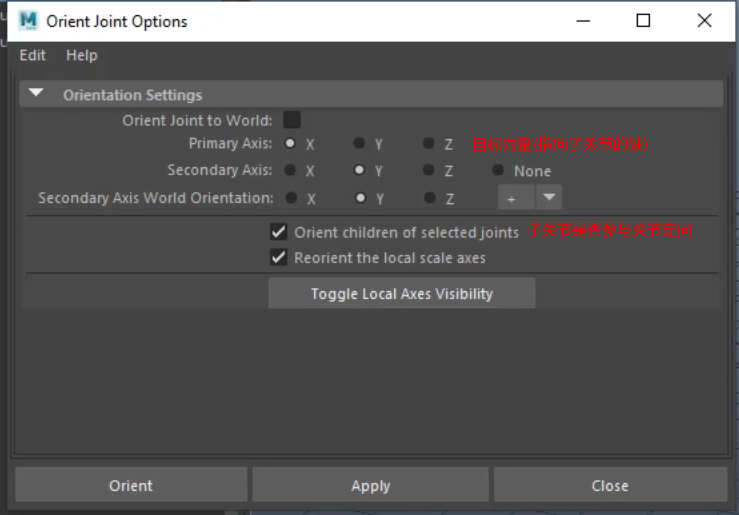Click the Close button at bottom
The height and width of the screenshot is (515, 739).
coord(610,485)
